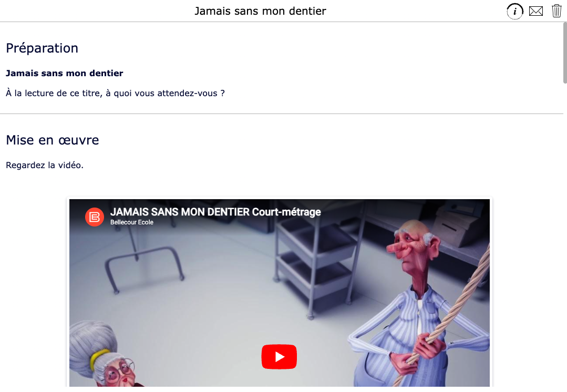Click the Bellecour Ecole channel name

(x=131, y=222)
